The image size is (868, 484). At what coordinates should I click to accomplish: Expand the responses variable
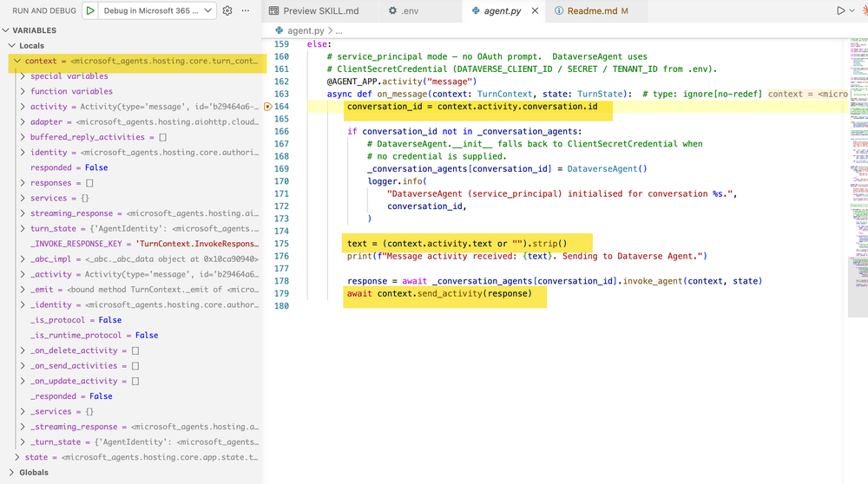tap(23, 182)
